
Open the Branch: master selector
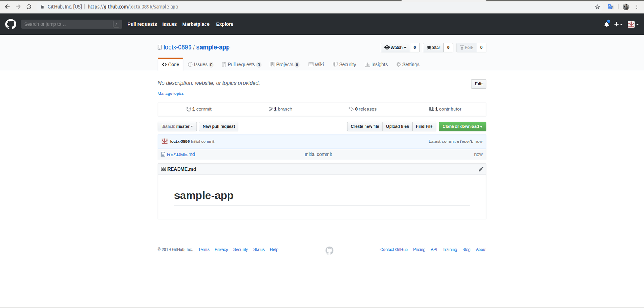(x=177, y=126)
